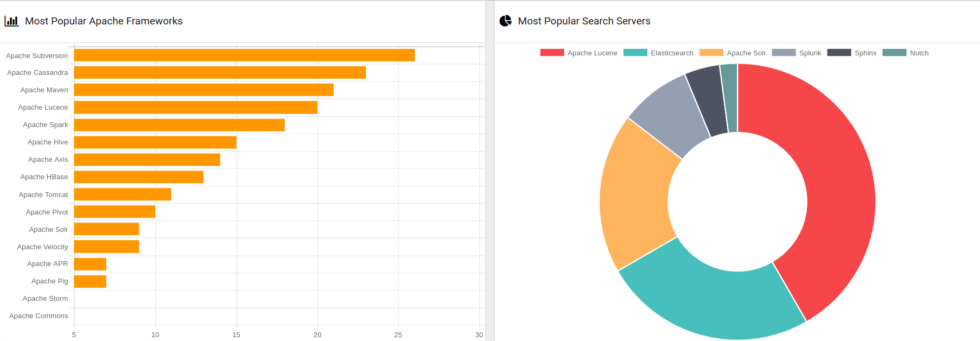Viewport: 980px width, 341px height.
Task: Click the 'Apache Pivot' axis label
Action: tap(47, 212)
